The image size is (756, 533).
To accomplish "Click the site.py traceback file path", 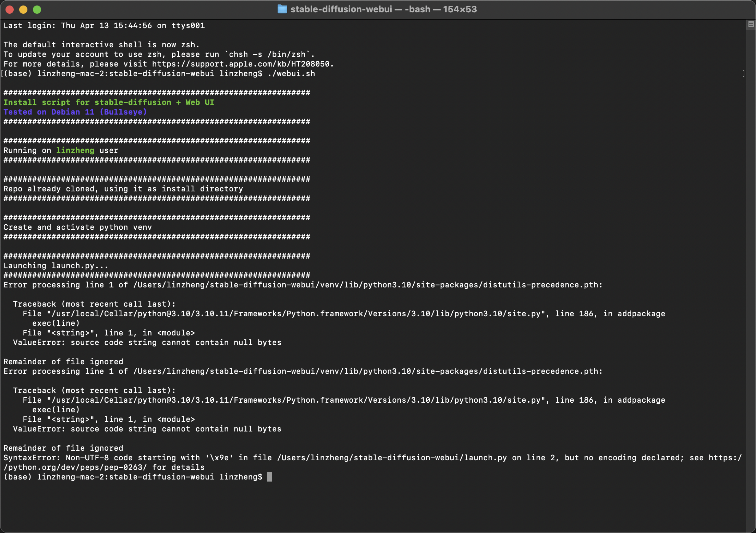I will [x=295, y=313].
